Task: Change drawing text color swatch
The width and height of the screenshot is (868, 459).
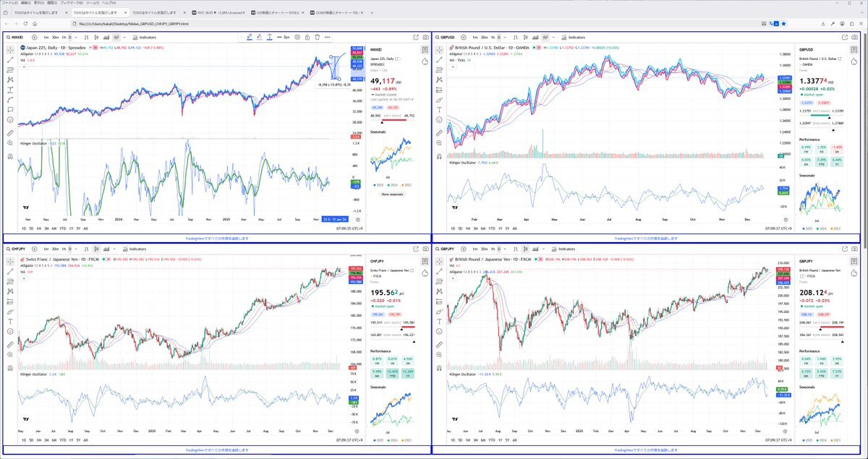Action: coord(270,37)
